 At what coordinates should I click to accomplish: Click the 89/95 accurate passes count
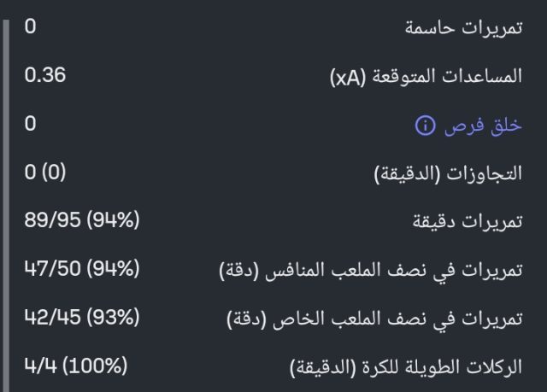[53, 221]
